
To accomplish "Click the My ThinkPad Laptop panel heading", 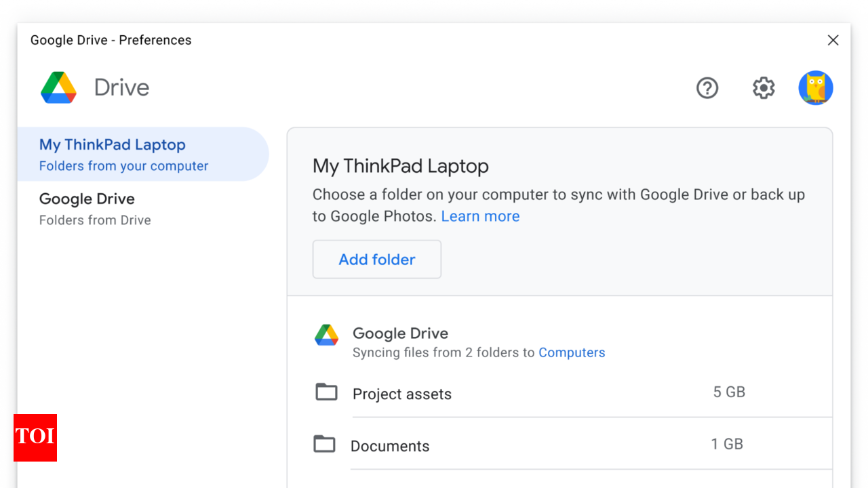I will 400,166.
